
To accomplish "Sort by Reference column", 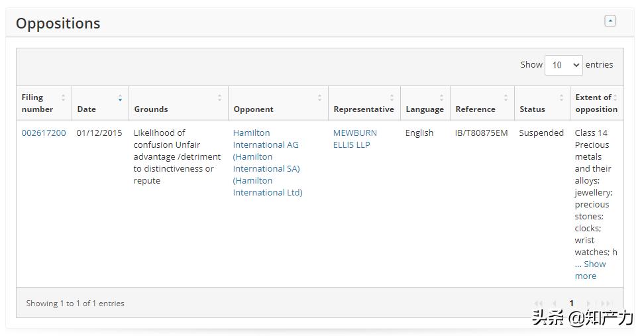I will [482, 103].
